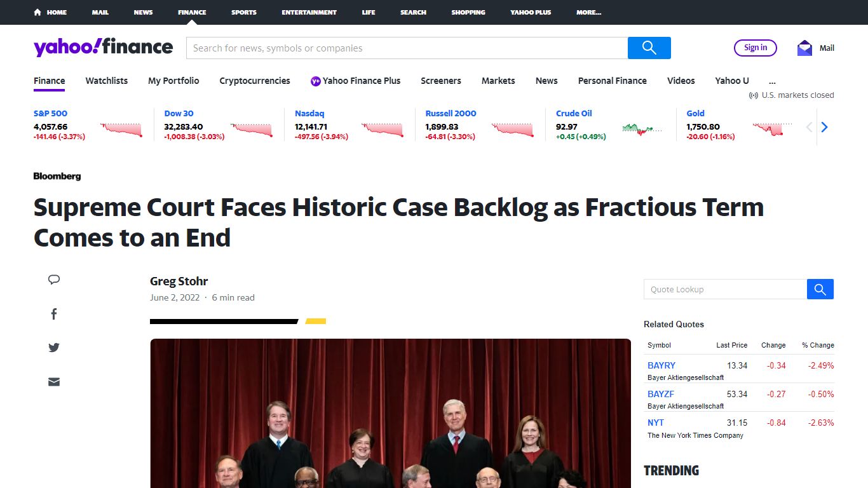
Task: Open the Russell 2000 ticker link
Action: click(x=451, y=113)
